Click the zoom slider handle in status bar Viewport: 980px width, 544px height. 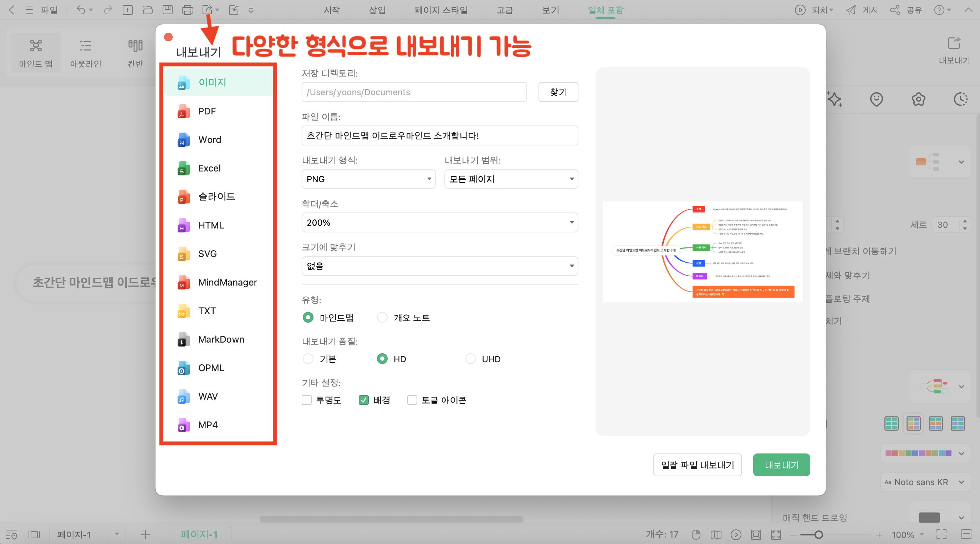pos(818,534)
